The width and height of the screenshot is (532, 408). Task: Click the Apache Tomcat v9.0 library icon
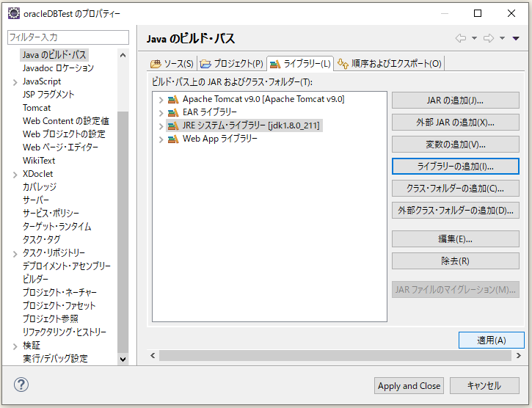(x=173, y=100)
